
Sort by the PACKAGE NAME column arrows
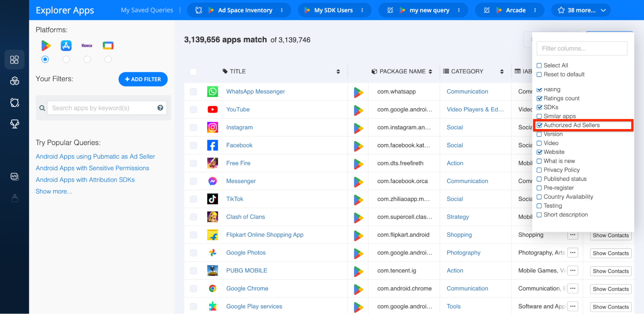click(430, 72)
